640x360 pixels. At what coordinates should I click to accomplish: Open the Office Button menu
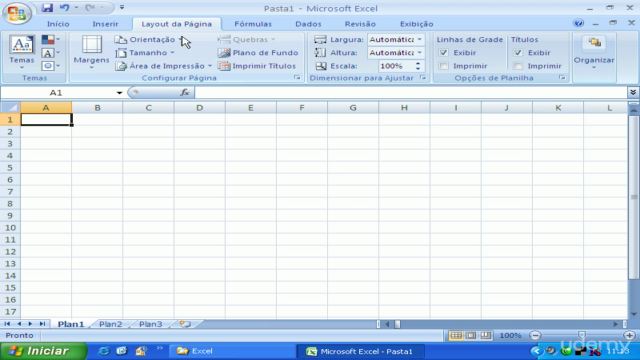coord(17,13)
